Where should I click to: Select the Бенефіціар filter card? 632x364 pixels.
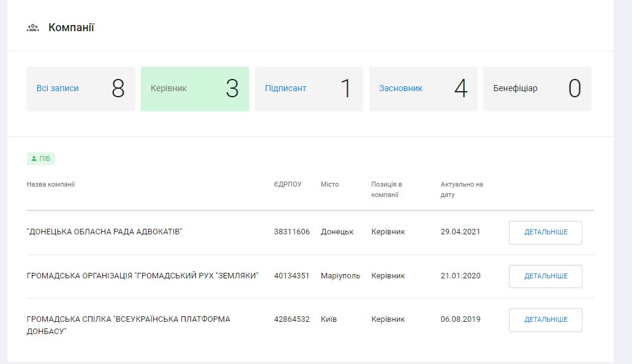click(537, 89)
